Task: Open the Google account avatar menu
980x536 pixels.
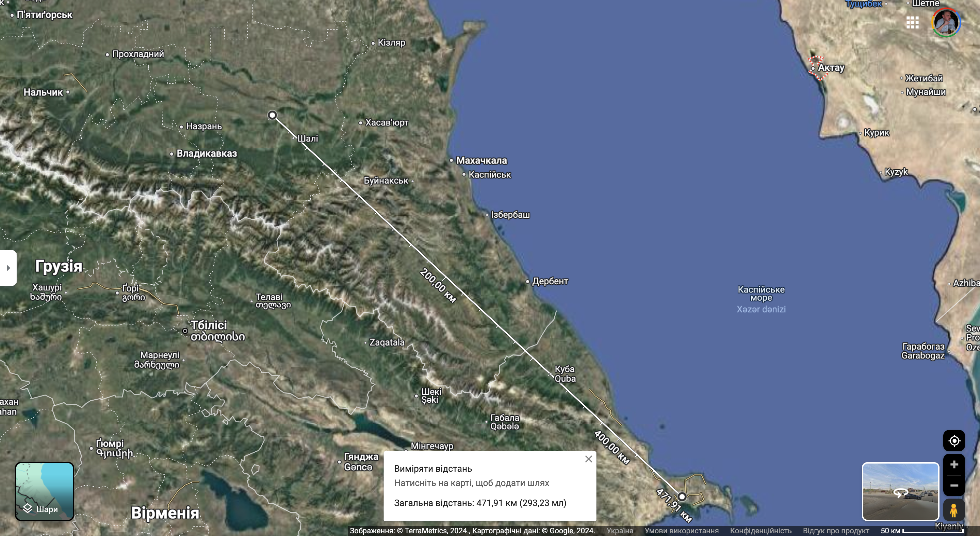Action: [946, 22]
